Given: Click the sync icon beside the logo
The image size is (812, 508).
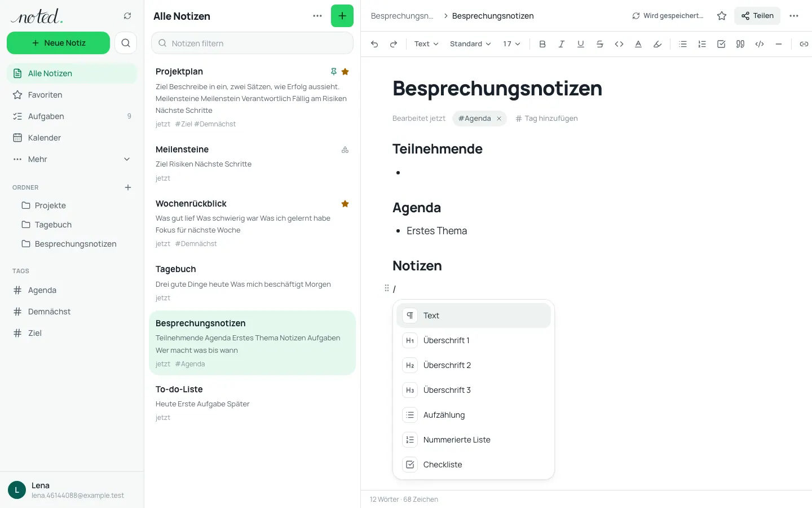Looking at the screenshot, I should point(127,16).
